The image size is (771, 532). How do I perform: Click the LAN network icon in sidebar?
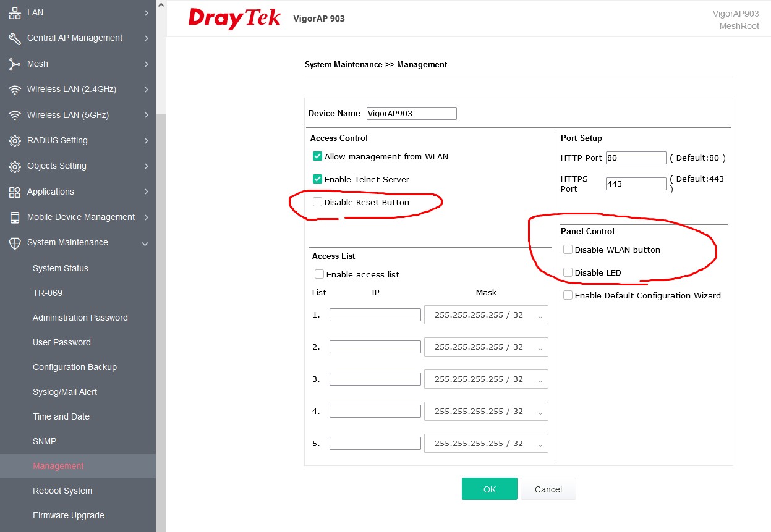point(15,12)
